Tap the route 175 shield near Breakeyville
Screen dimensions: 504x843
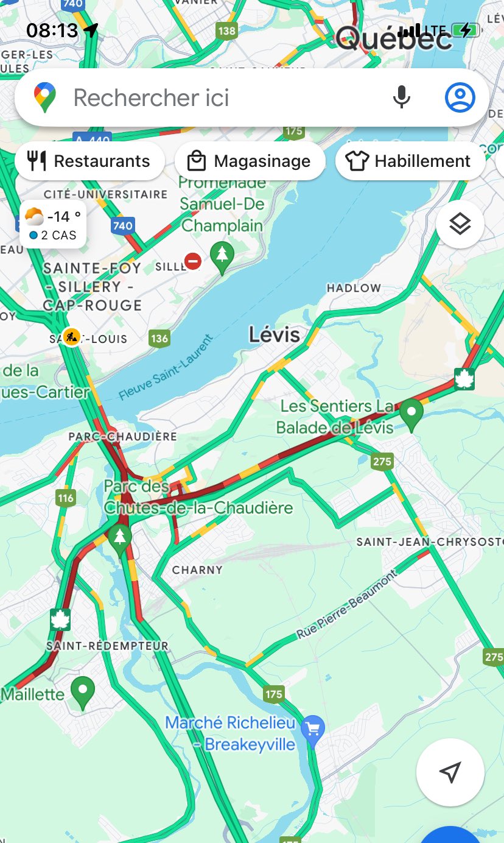pos(274,694)
